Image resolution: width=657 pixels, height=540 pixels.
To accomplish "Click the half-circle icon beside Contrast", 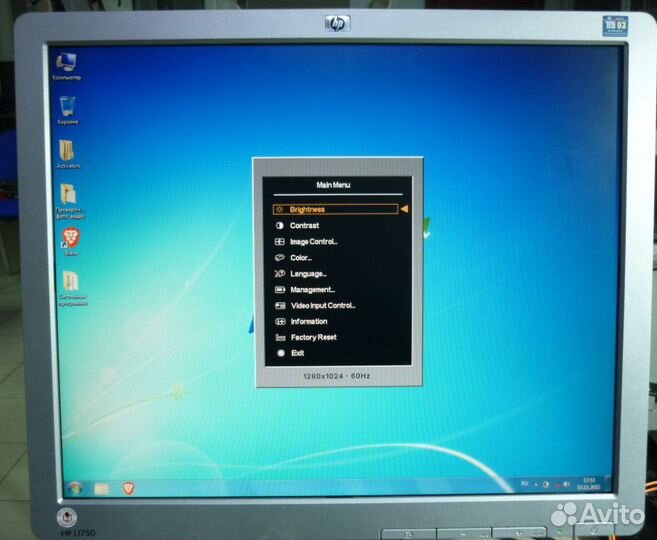I will [279, 225].
